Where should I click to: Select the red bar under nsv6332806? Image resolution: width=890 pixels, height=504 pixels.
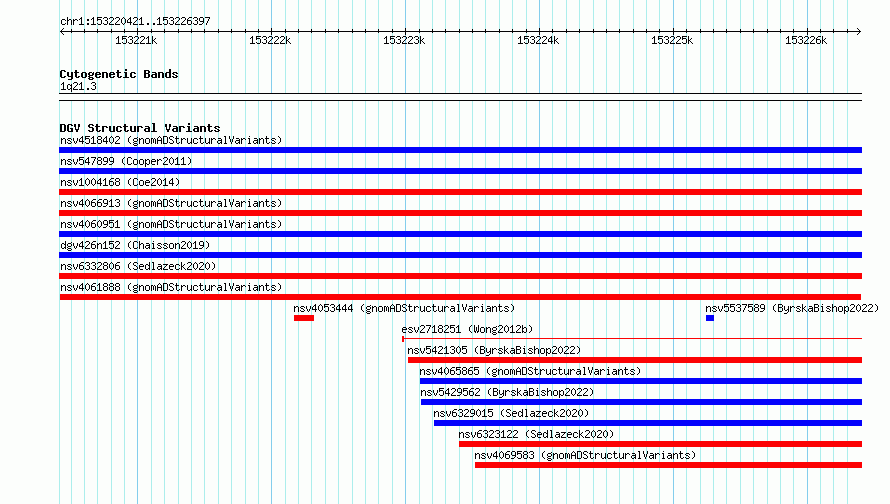point(460,276)
